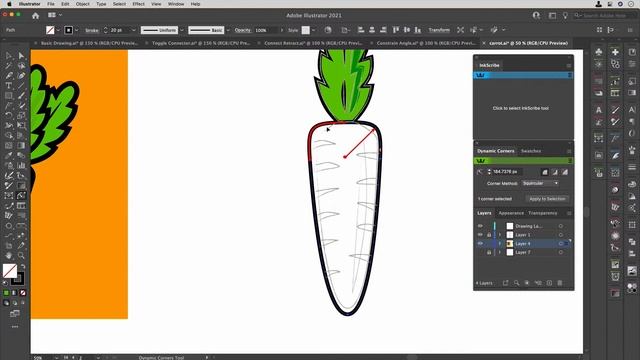
Task: Toggle visibility of Drawing Layer
Action: click(480, 226)
